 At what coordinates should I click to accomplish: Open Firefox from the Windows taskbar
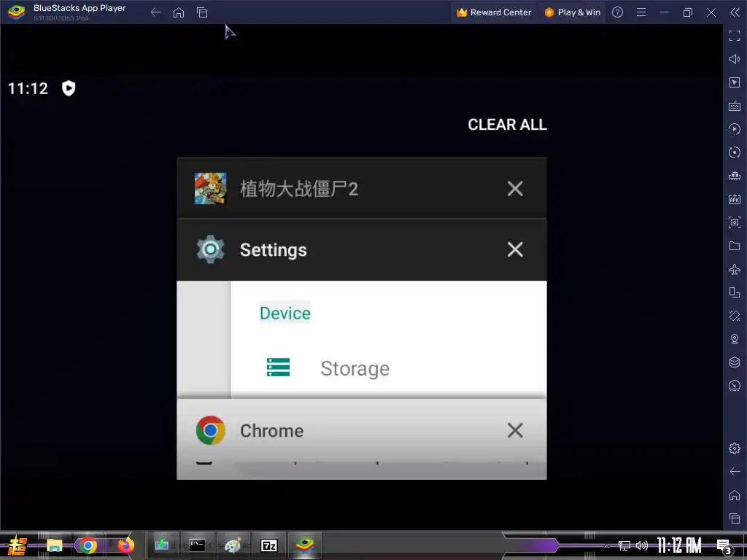click(125, 545)
